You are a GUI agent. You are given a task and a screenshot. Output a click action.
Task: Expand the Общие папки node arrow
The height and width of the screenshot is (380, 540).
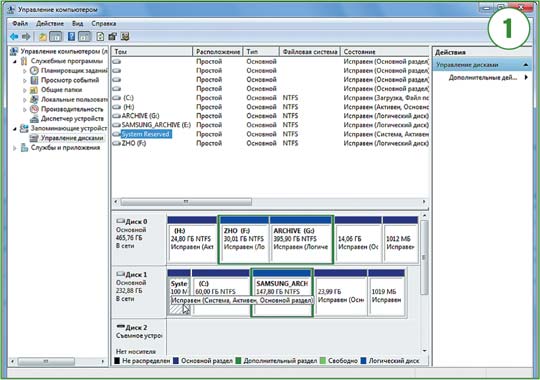point(25,90)
